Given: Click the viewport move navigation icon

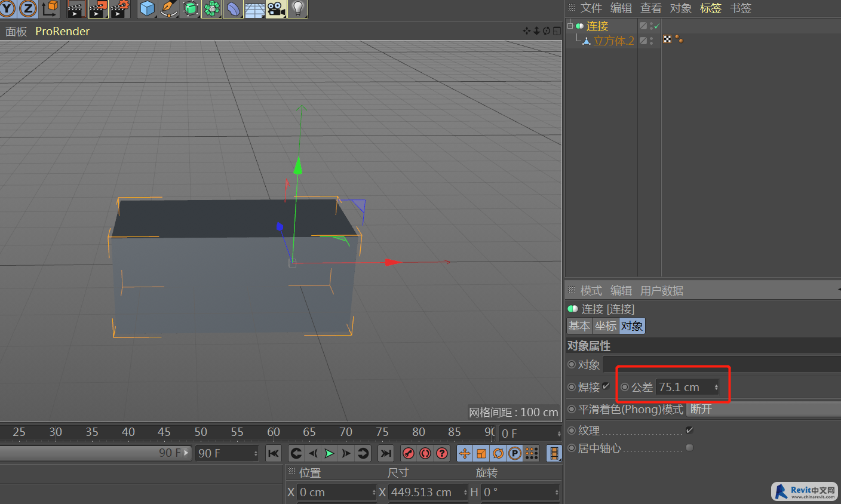Looking at the screenshot, I should point(526,31).
